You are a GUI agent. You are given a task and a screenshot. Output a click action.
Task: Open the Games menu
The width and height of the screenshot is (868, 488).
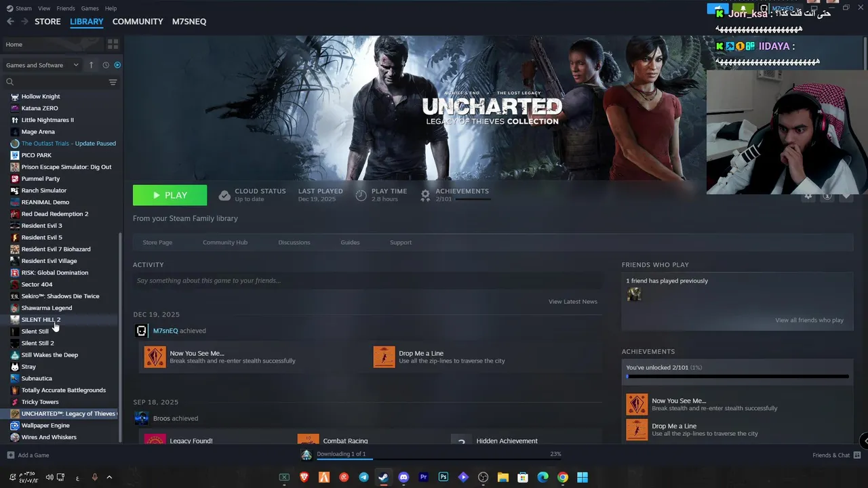coord(90,8)
